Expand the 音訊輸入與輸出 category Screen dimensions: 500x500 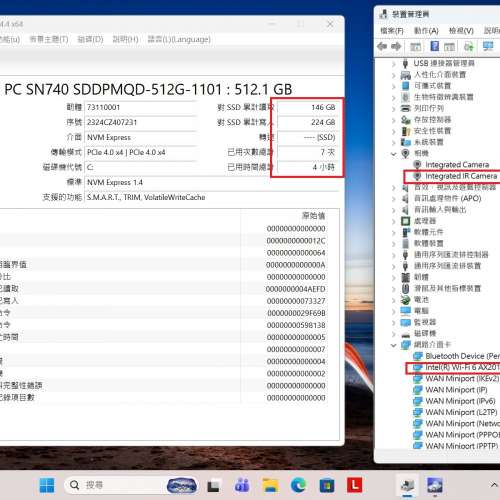[x=394, y=210]
